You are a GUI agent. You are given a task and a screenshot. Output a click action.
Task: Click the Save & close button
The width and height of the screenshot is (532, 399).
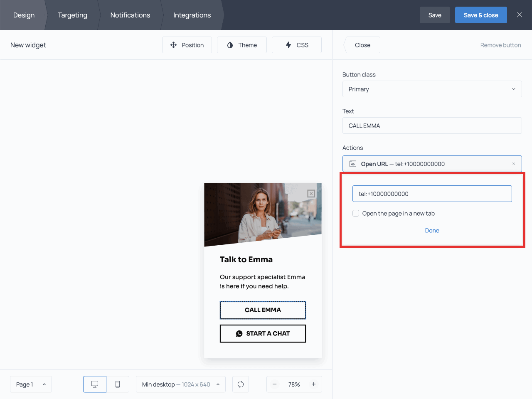[x=481, y=15]
